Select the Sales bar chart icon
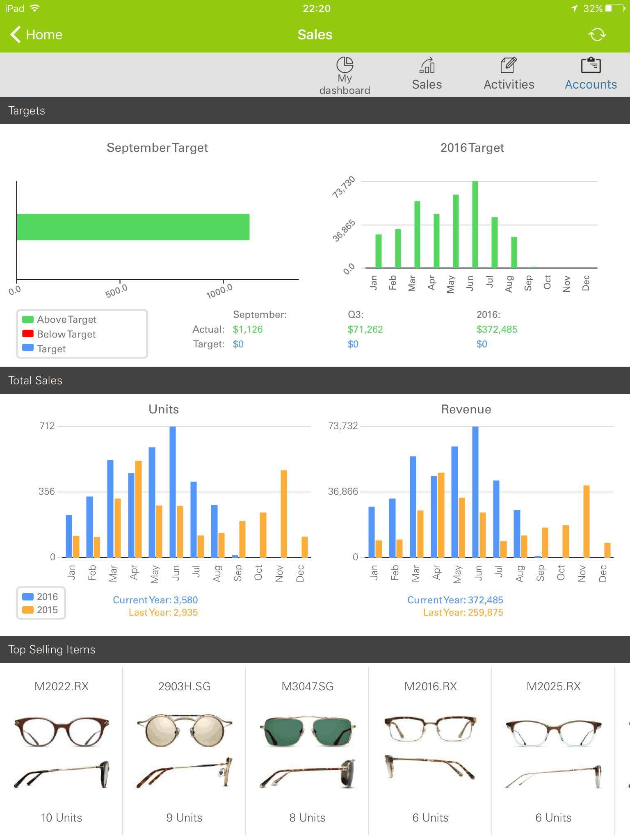Screen dimensions: 630x840 tap(427, 65)
